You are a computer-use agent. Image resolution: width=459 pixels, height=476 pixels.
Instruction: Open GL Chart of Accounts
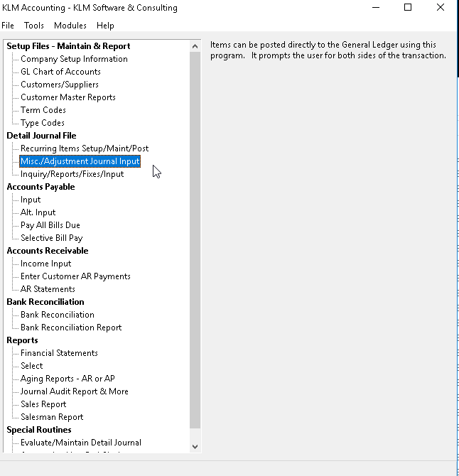[60, 72]
